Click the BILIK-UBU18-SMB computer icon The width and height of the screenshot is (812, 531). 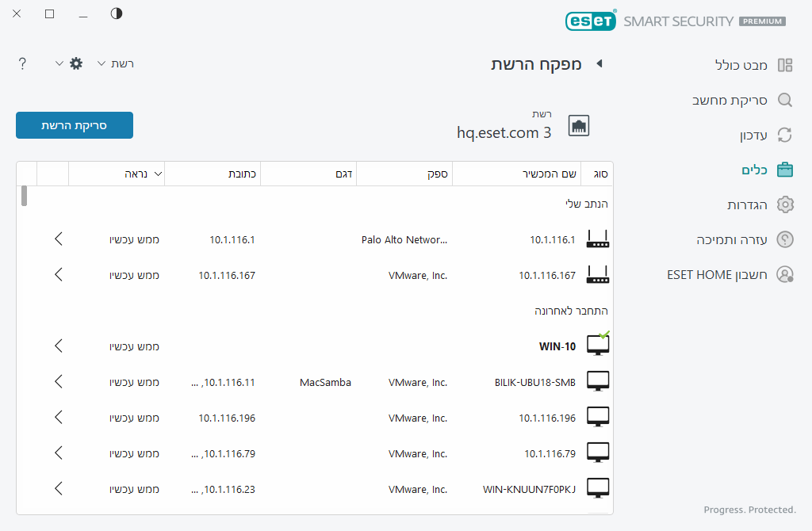point(598,382)
